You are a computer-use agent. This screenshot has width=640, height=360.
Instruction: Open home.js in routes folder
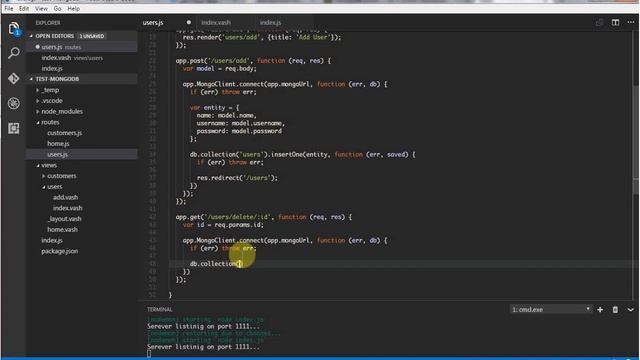(x=58, y=144)
